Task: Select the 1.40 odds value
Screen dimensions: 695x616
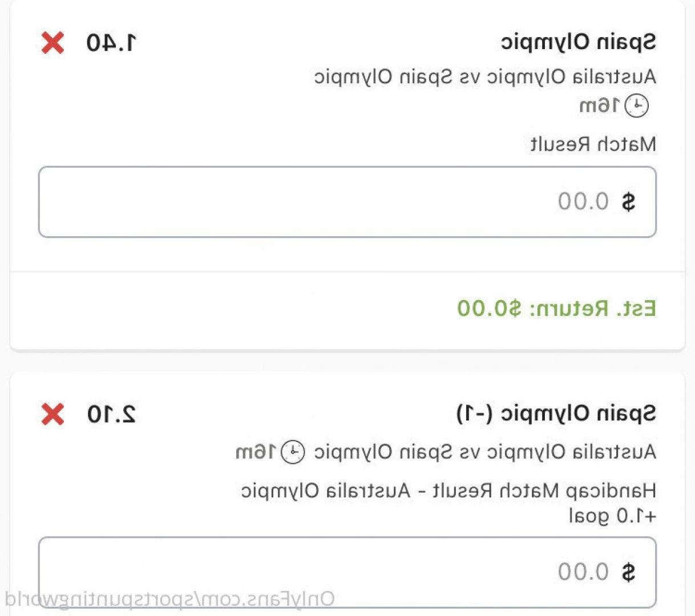Action: [x=112, y=43]
